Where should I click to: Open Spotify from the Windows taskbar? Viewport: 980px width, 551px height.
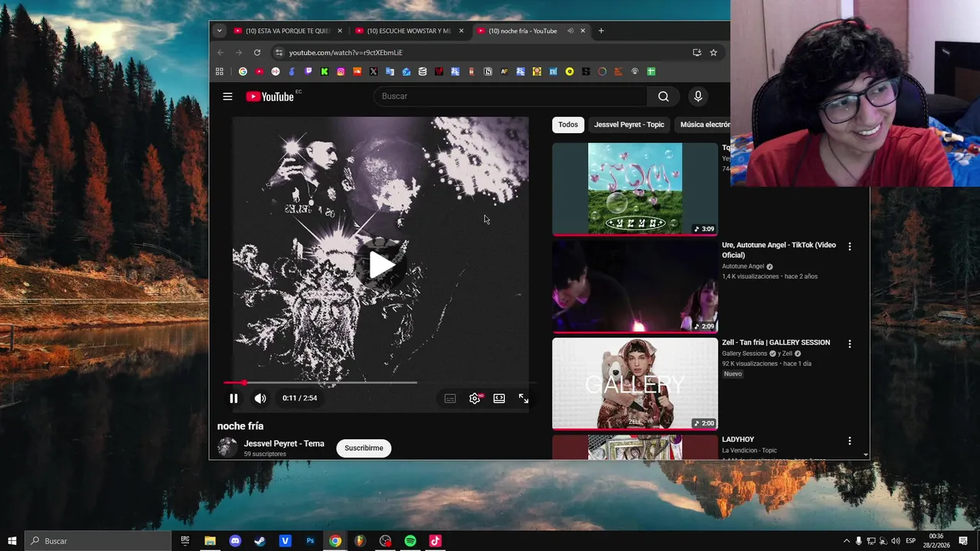coord(410,541)
